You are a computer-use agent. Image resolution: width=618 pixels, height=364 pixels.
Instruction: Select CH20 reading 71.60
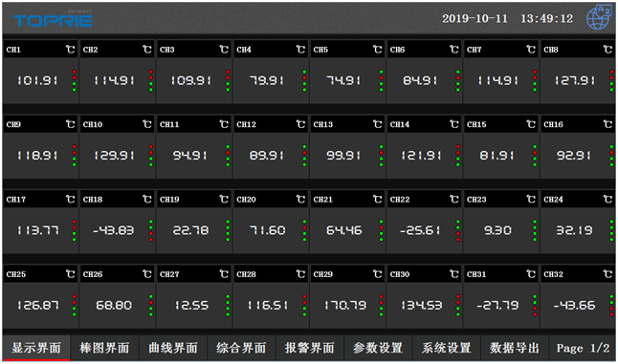click(x=268, y=230)
